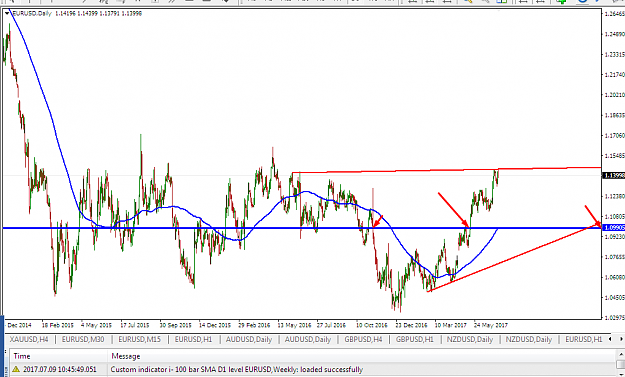Switch to the XAUUSD,H4 chart tab

[29, 340]
